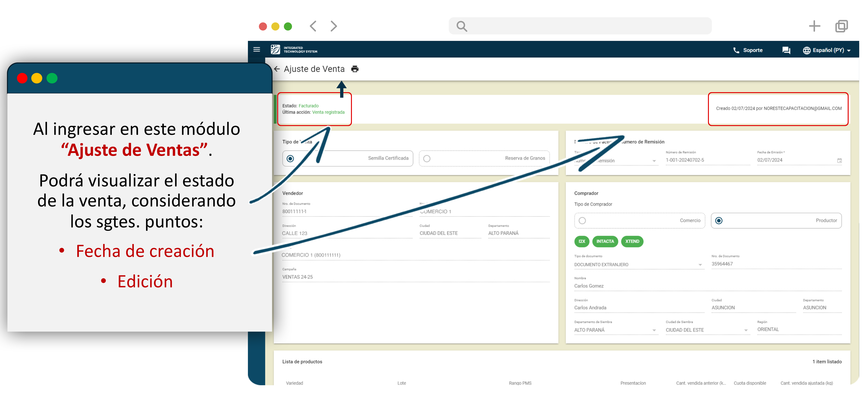
Task: Click the INTACTA technology chip
Action: click(x=605, y=241)
